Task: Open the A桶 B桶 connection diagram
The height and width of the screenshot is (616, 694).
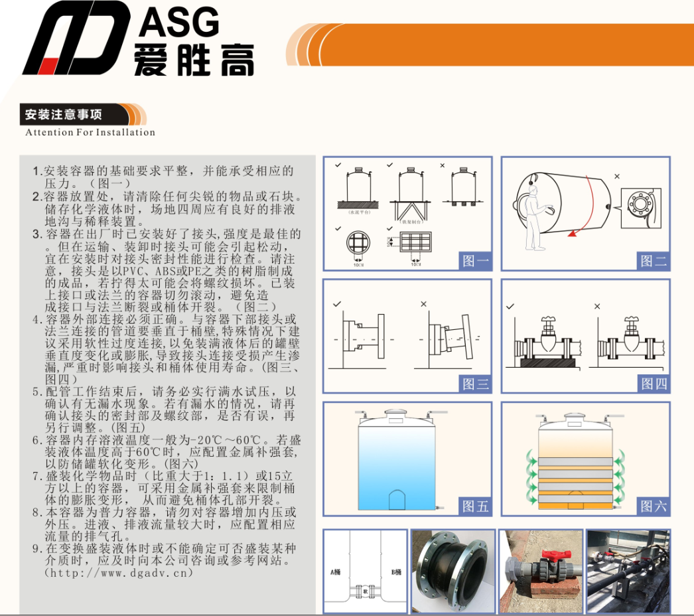Action: click(365, 570)
